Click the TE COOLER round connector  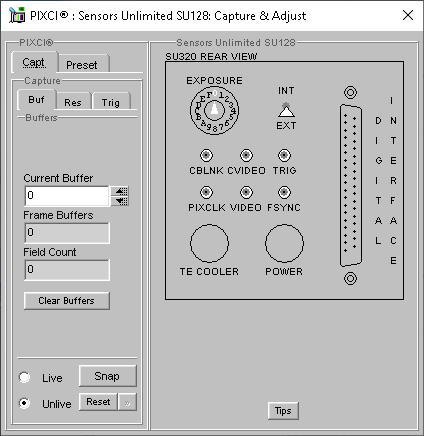(x=209, y=243)
